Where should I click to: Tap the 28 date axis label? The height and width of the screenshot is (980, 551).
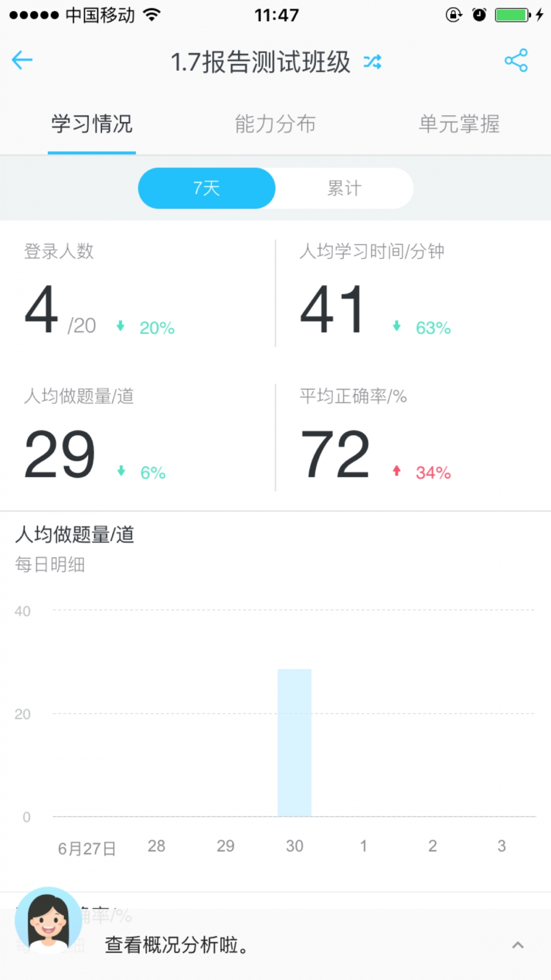pyautogui.click(x=157, y=846)
